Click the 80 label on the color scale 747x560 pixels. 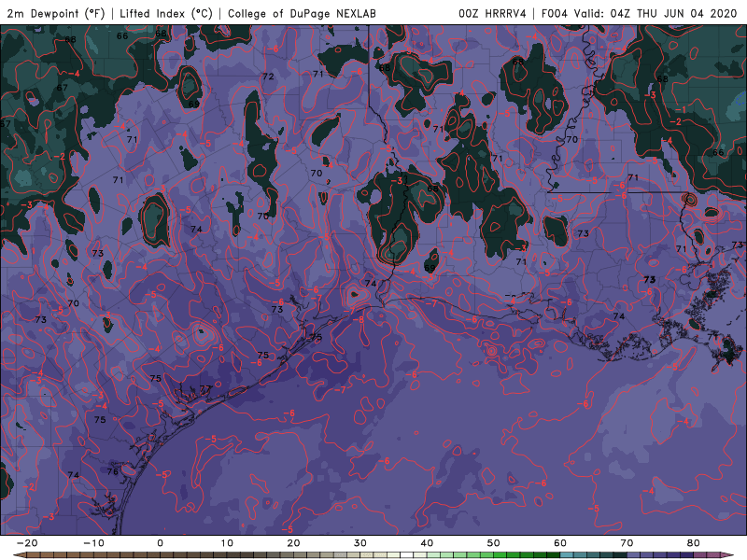(x=694, y=543)
